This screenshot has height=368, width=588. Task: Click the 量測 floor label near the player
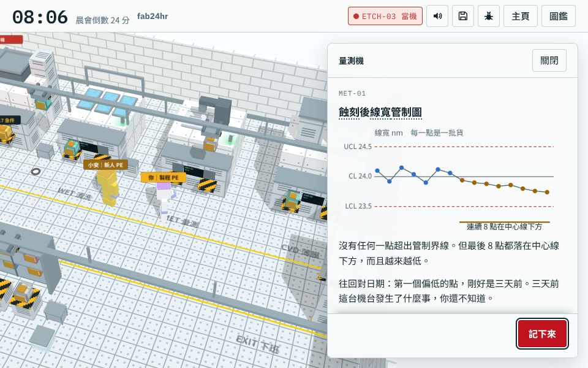[183, 221]
